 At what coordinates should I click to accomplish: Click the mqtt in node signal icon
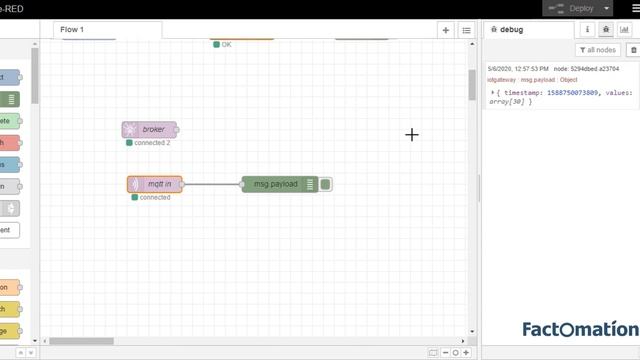pyautogui.click(x=134, y=184)
